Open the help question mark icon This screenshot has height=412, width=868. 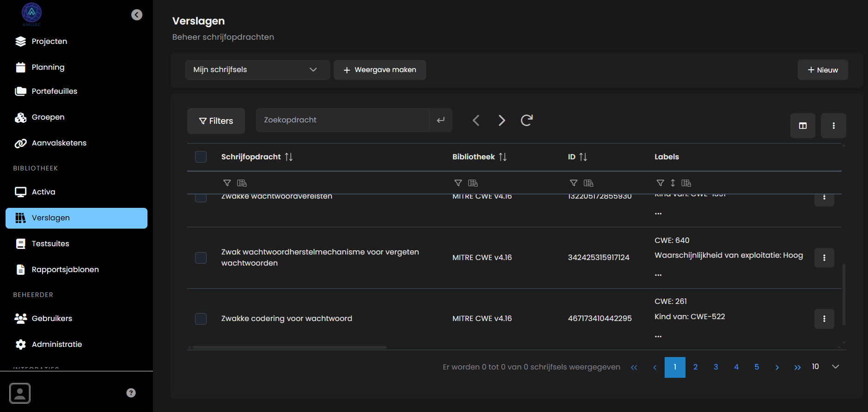(131, 393)
